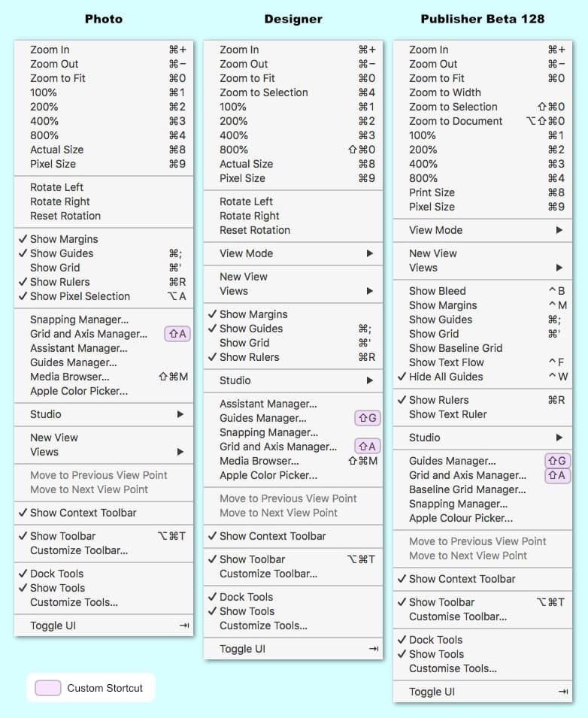This screenshot has height=718, width=588.
Task: Open Assistant Manager in Designer menu
Action: [x=293, y=404]
